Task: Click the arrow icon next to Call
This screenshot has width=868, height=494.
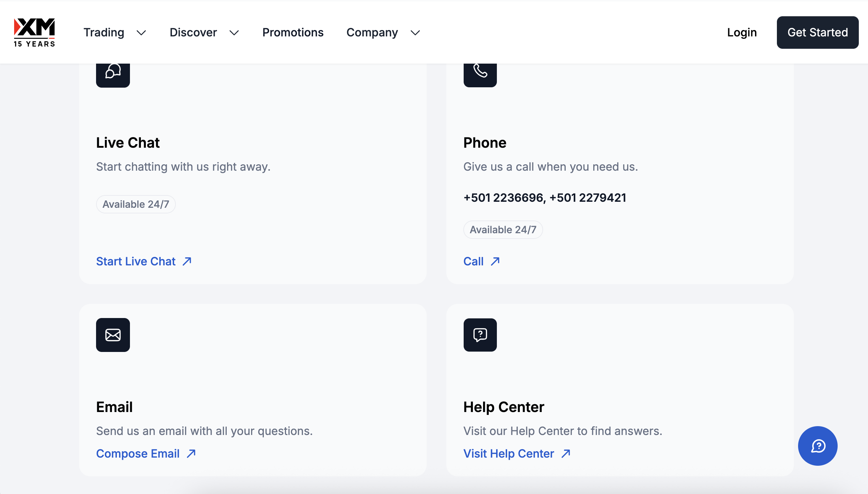Action: pyautogui.click(x=495, y=261)
